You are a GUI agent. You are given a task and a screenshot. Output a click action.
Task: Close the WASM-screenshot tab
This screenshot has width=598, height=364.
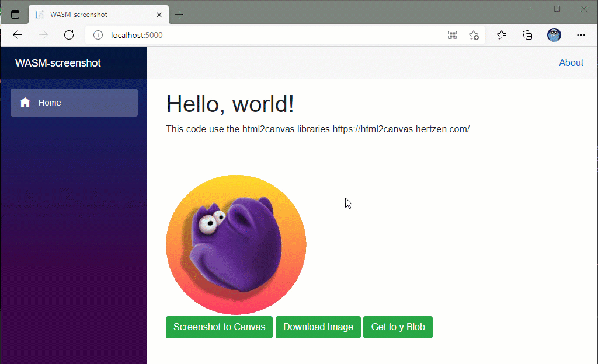click(x=159, y=15)
